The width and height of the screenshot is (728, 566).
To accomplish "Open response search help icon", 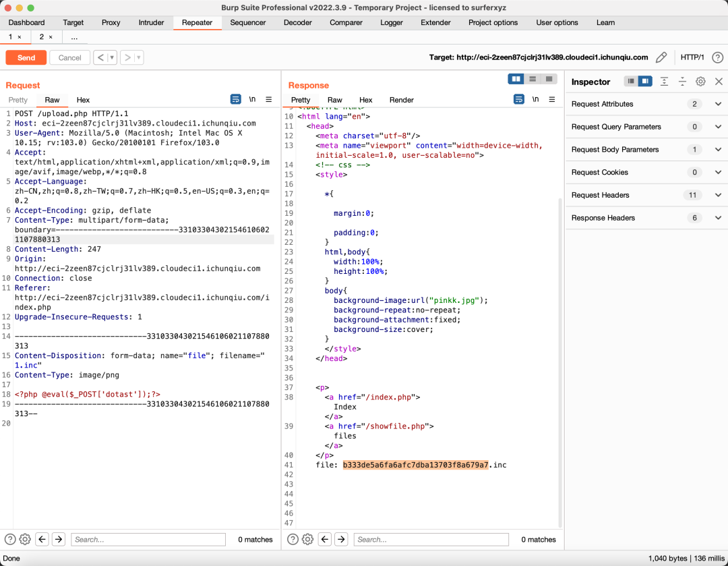I will pyautogui.click(x=293, y=539).
